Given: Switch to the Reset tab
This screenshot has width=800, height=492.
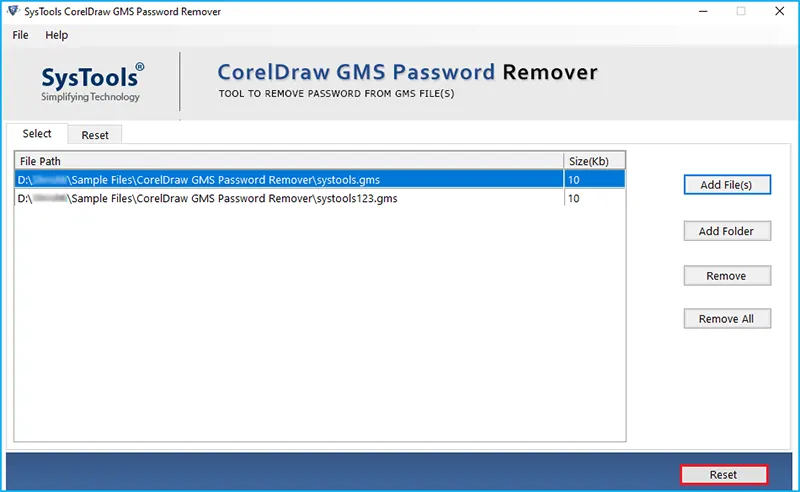Looking at the screenshot, I should [x=95, y=135].
